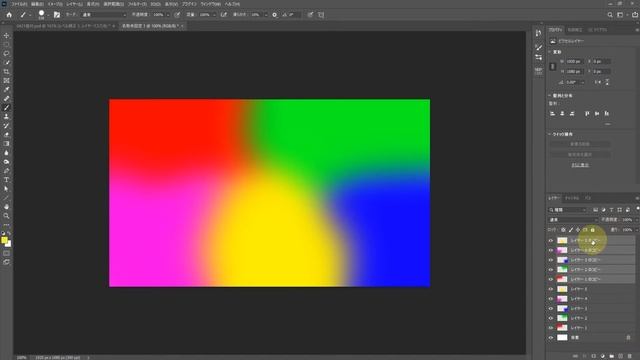
Task: Open the brush opacity slider dropdown arrow
Action: coord(168,15)
